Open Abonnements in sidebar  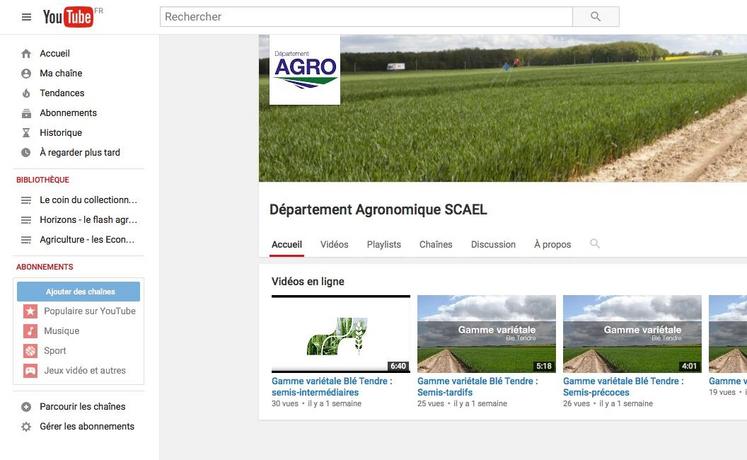[68, 113]
